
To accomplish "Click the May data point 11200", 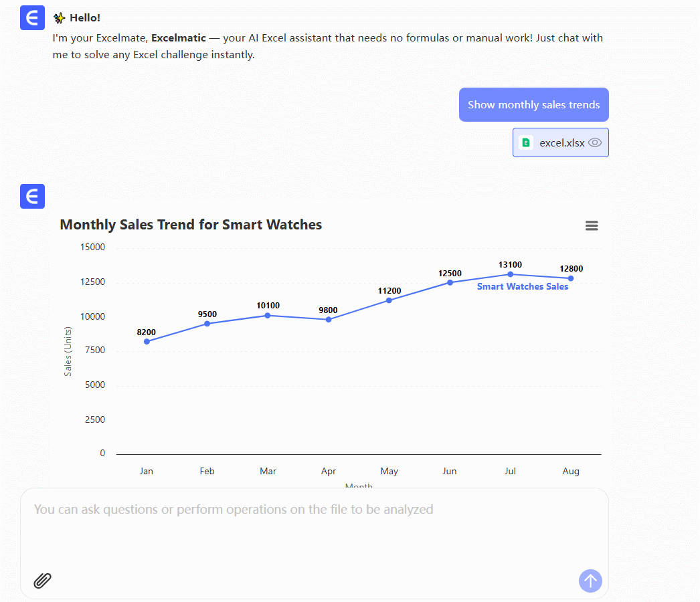I will pyautogui.click(x=389, y=300).
